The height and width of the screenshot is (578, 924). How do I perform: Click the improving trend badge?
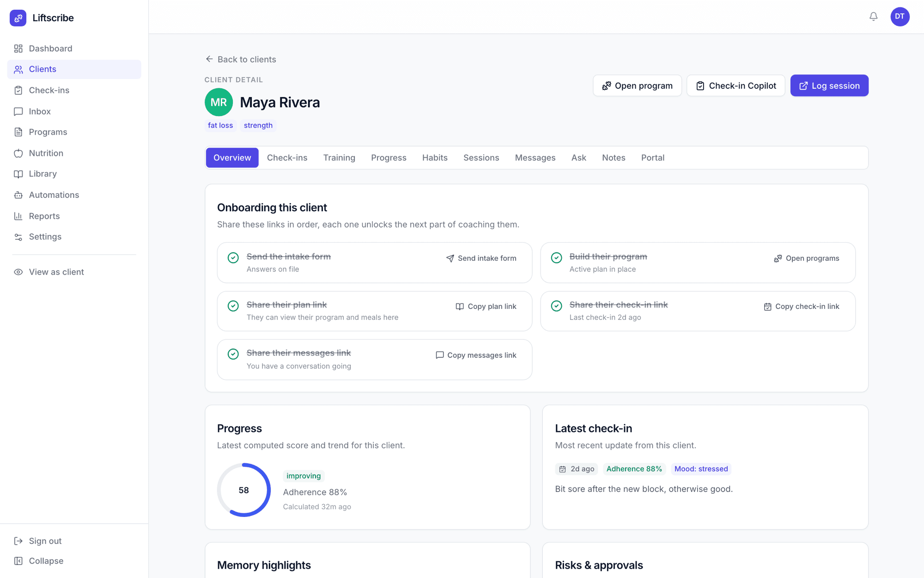304,476
